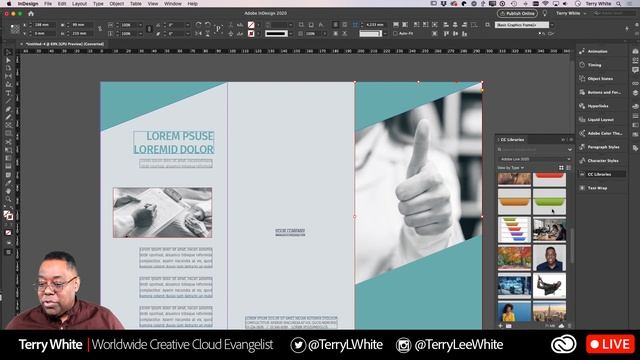Image resolution: width=640 pixels, height=360 pixels.
Task: Select the Pen tool
Action: coord(8,109)
